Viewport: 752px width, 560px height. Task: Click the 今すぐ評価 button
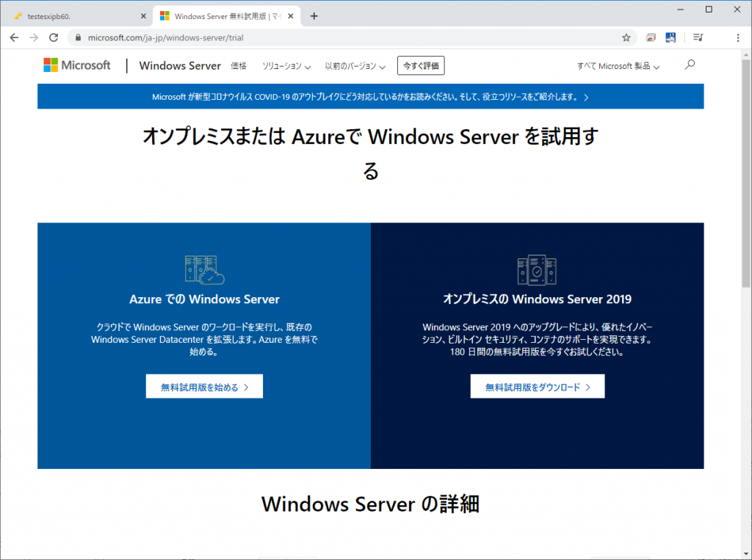pyautogui.click(x=421, y=65)
